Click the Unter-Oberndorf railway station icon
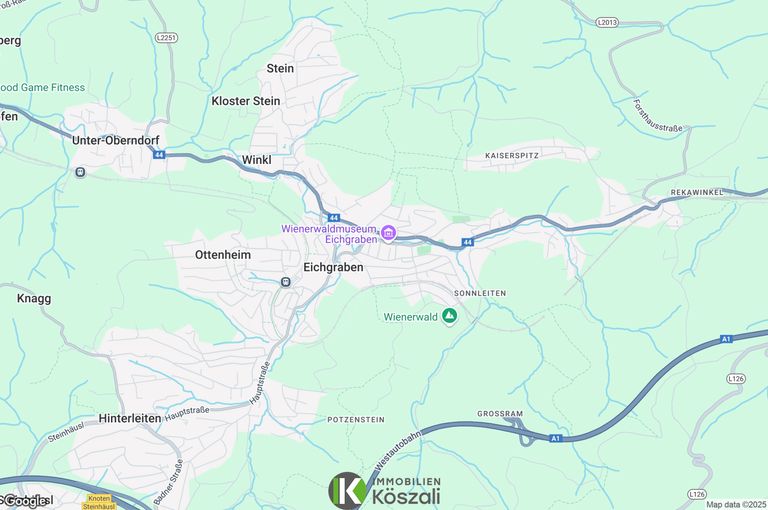The image size is (768, 510). click(80, 172)
